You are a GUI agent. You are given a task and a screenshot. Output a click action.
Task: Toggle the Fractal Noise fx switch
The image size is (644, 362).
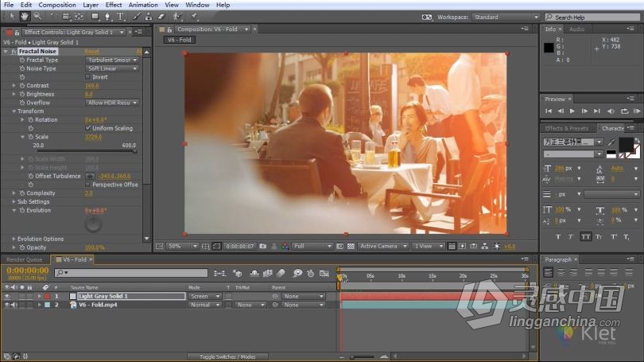tap(14, 52)
